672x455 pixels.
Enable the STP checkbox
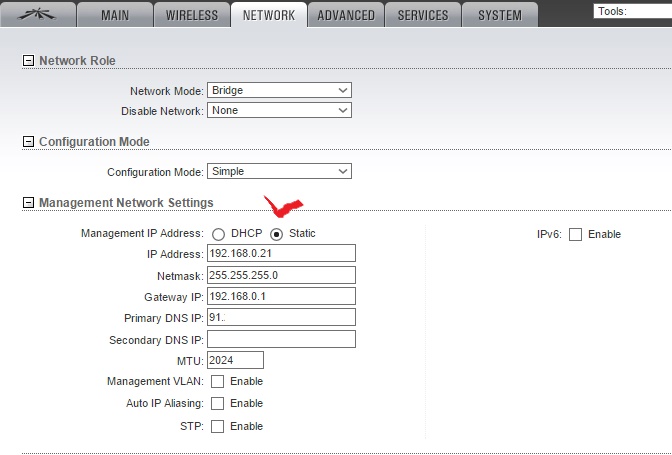click(217, 426)
